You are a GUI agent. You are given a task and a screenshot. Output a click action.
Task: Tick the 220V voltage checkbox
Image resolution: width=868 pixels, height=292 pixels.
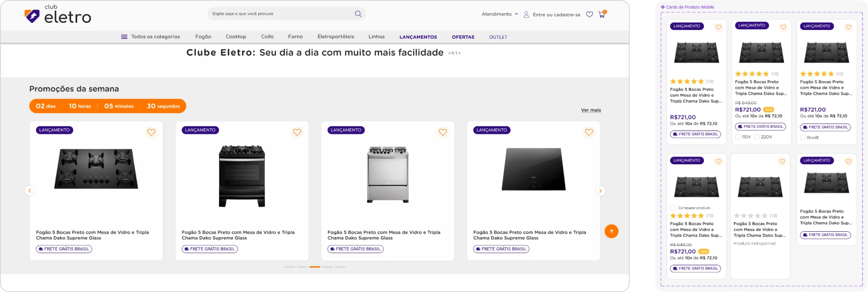757,137
